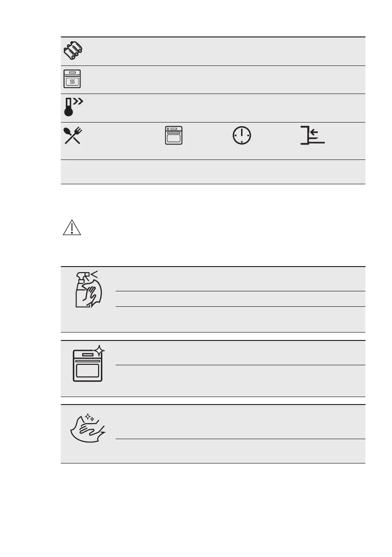Select the crossed spoon and fork icon
The image size is (392, 557).
73,135
